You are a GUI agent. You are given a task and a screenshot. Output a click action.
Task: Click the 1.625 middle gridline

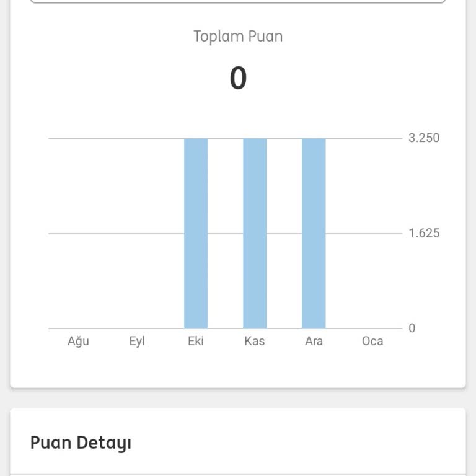coord(112,234)
